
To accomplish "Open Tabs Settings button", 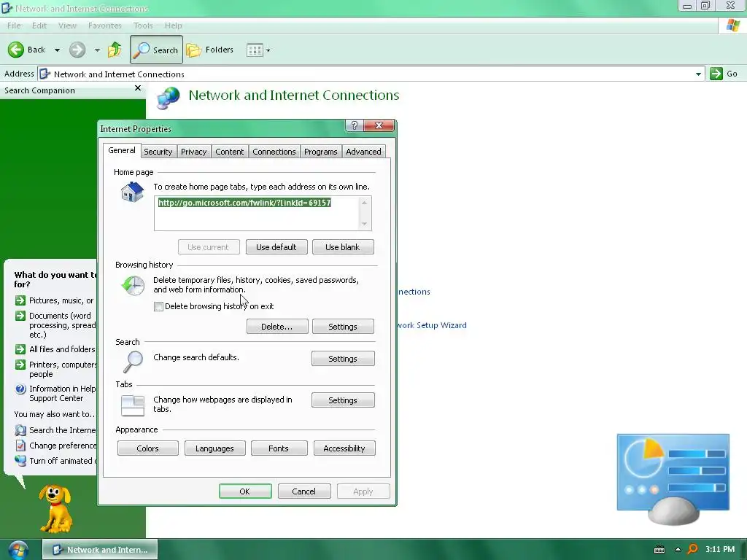I will 343,400.
